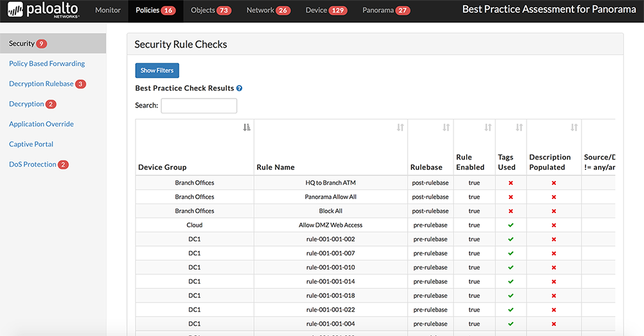
Task: Sort by Rulebase column sort icon
Action: click(x=446, y=127)
